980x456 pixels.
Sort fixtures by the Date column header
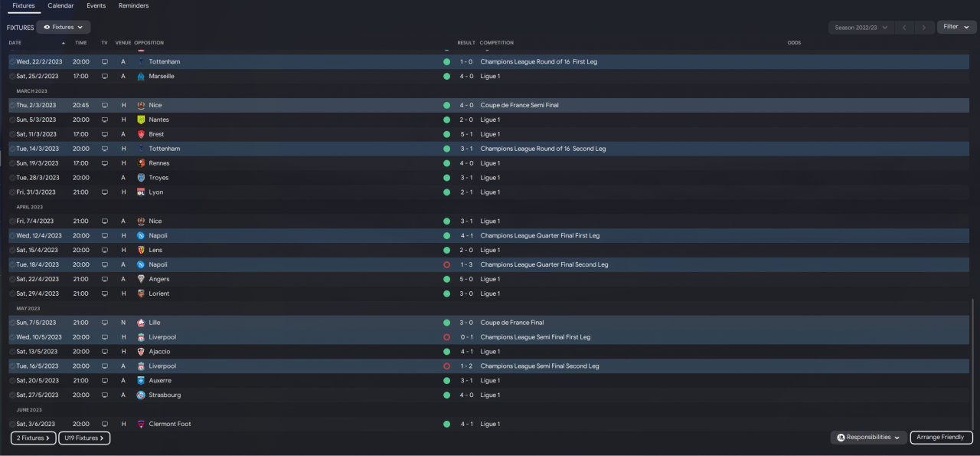point(15,43)
